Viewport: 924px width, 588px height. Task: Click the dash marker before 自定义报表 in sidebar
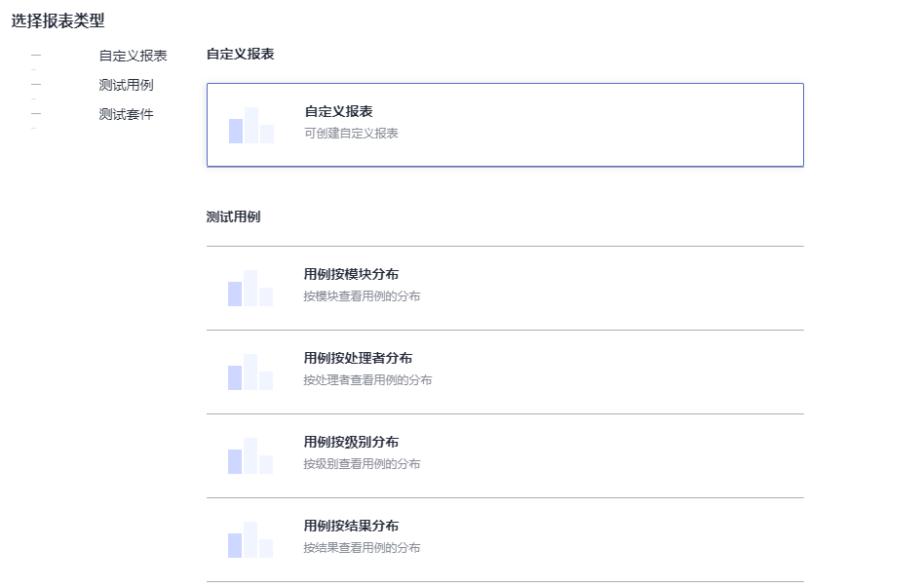36,56
